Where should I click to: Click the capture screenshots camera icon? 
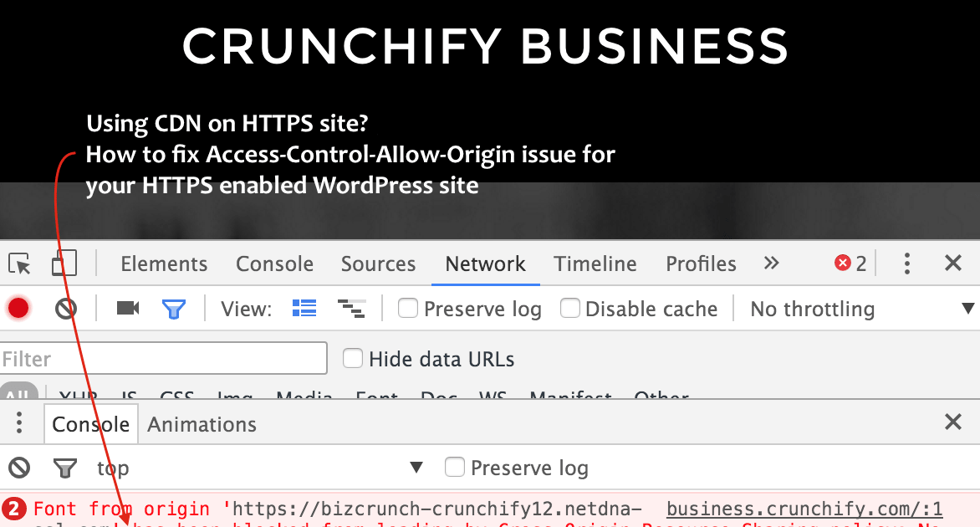coord(128,308)
